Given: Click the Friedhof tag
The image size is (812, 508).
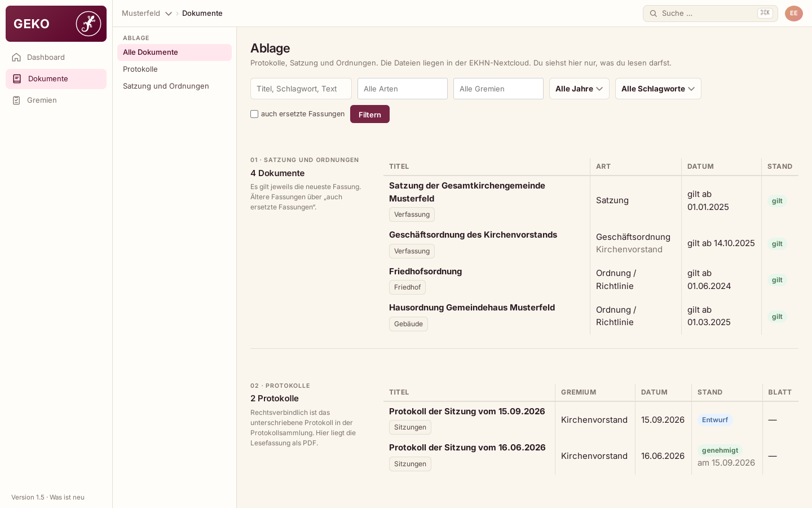Looking at the screenshot, I should point(407,287).
